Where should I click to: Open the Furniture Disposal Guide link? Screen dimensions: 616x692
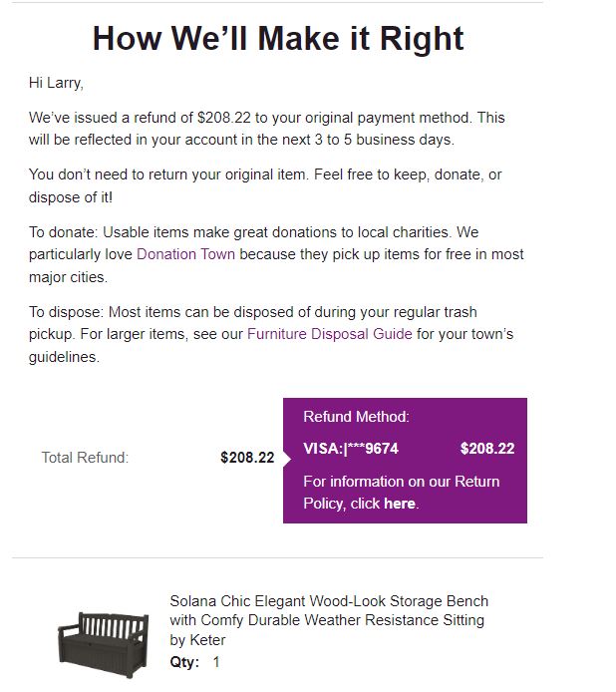330,334
